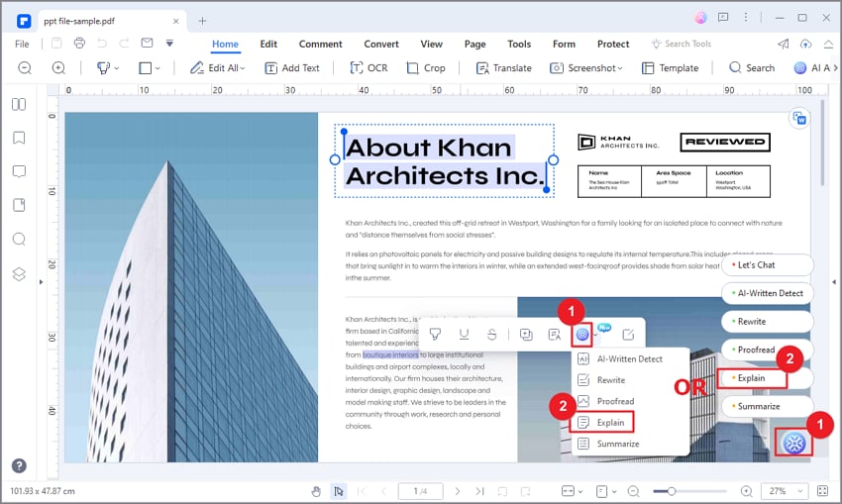Click highlight icon in floating text toolbar
Image resolution: width=842 pixels, height=504 pixels.
(436, 335)
